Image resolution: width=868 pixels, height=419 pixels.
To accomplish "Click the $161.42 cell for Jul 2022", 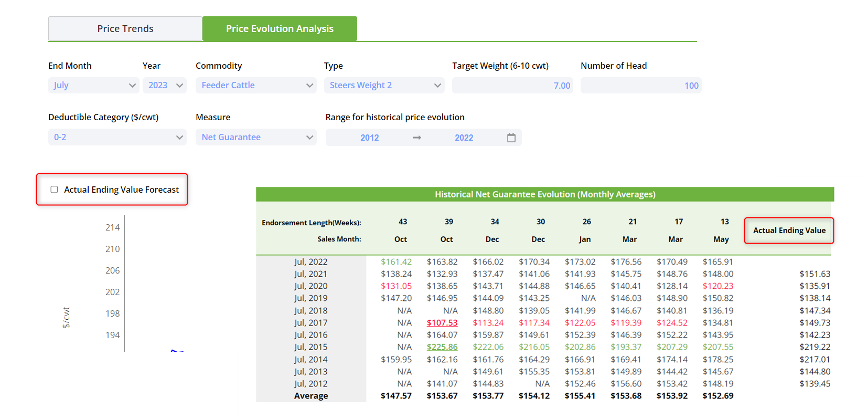I will (396, 262).
